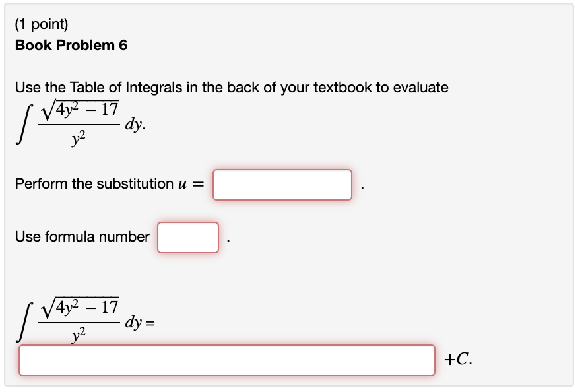582x392 pixels.
Task: Click the period after the substitution box
Action: coord(361,187)
